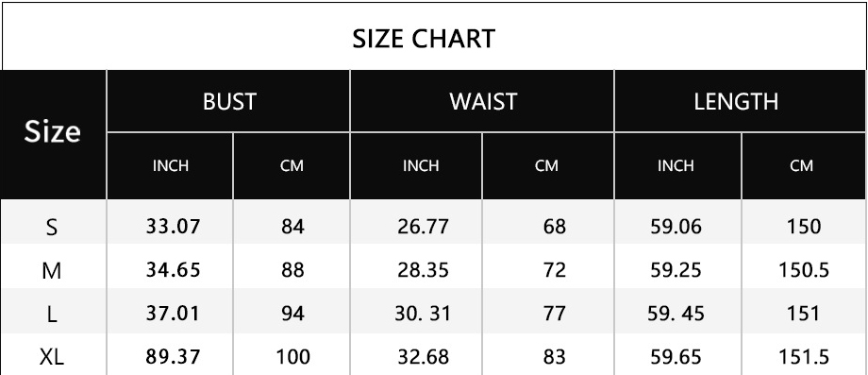This screenshot has height=375, width=868.
Task: Select the L size row label
Action: (x=52, y=315)
